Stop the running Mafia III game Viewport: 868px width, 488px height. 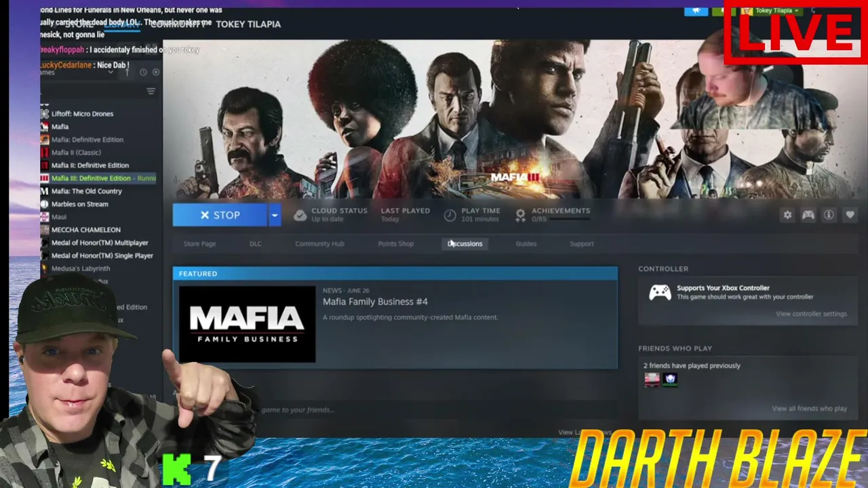pyautogui.click(x=220, y=215)
